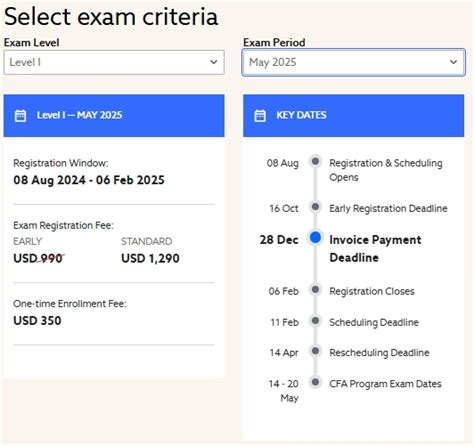Click the struck-through USD 990 early fee

[39, 258]
